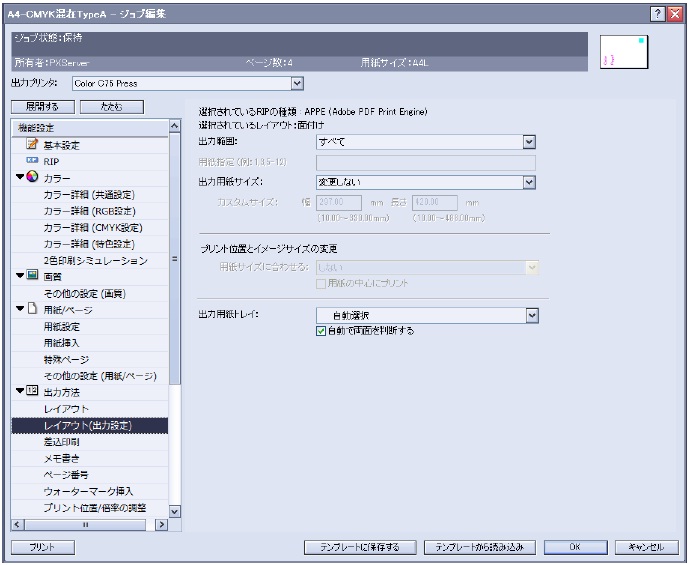Open the 出力用紙サイズ dropdown showing 変更しない
The image size is (689, 565).
coord(529,182)
